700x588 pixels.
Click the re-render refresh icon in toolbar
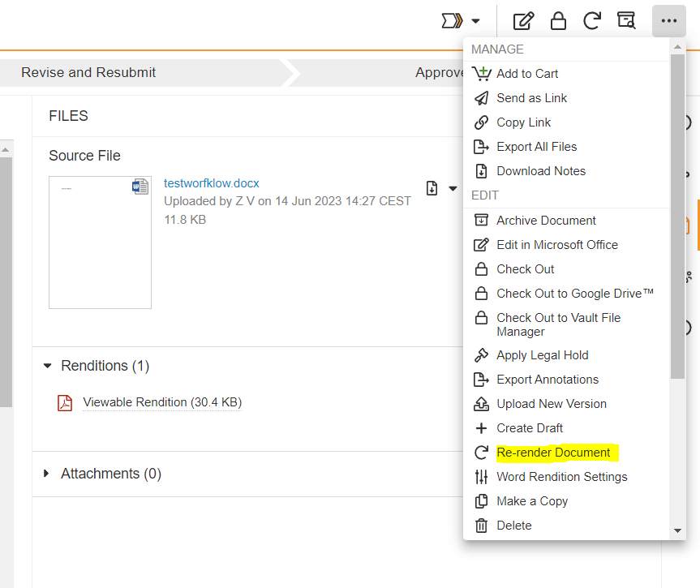pyautogui.click(x=592, y=21)
